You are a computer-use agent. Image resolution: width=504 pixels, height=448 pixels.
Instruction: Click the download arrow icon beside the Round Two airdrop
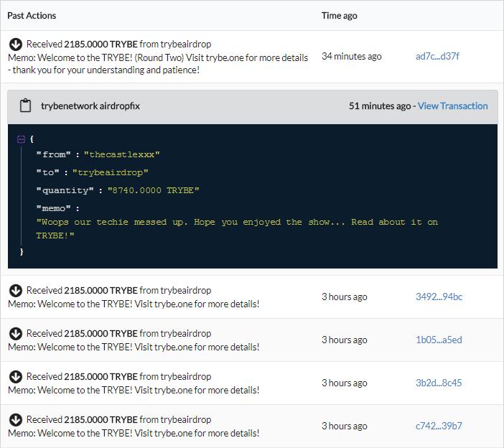pyautogui.click(x=15, y=45)
